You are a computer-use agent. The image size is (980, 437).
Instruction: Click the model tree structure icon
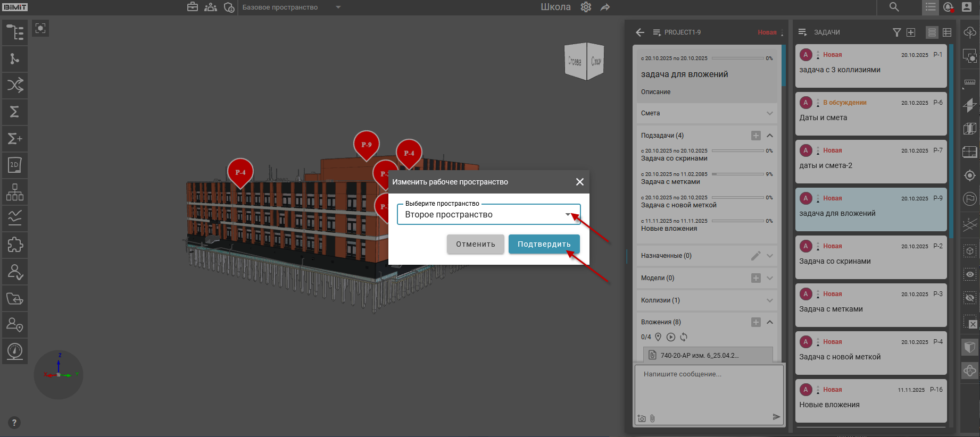[15, 32]
